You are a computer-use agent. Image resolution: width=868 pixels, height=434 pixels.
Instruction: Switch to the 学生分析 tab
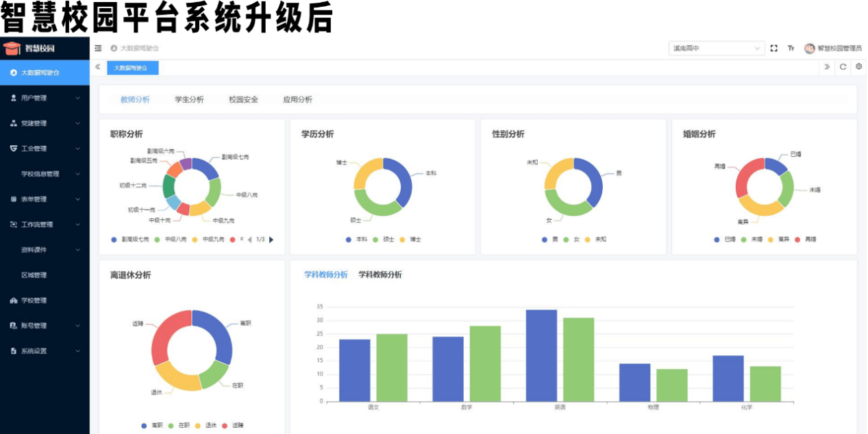click(189, 99)
